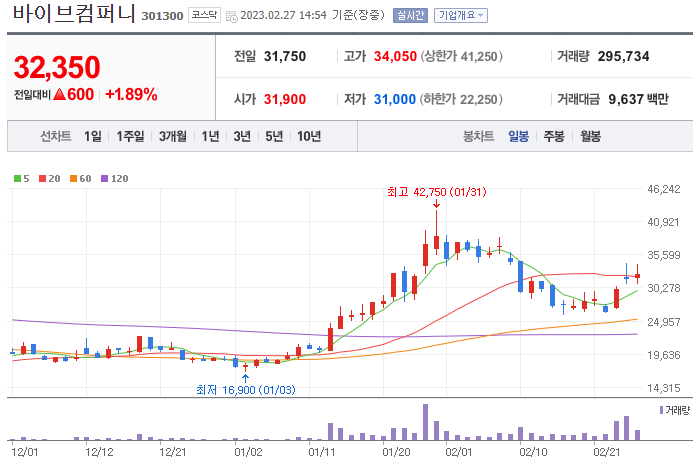
Task: Click the red 20-day moving average swatch
Action: pos(42,179)
